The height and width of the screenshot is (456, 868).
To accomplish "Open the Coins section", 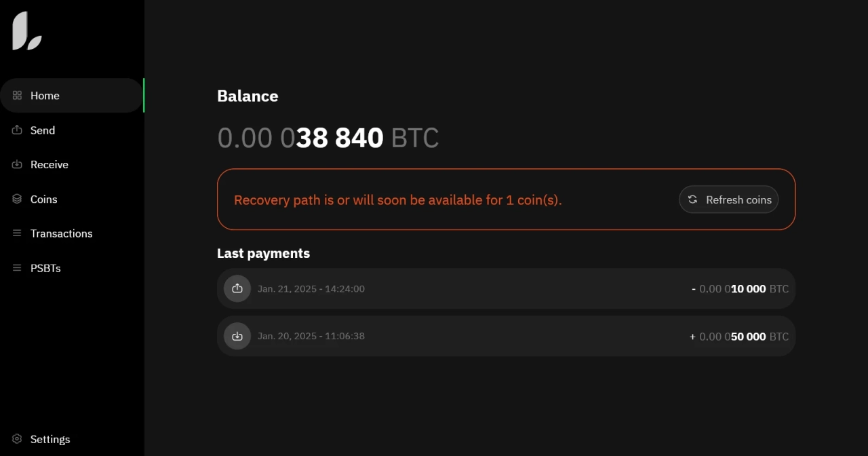I will tap(43, 199).
